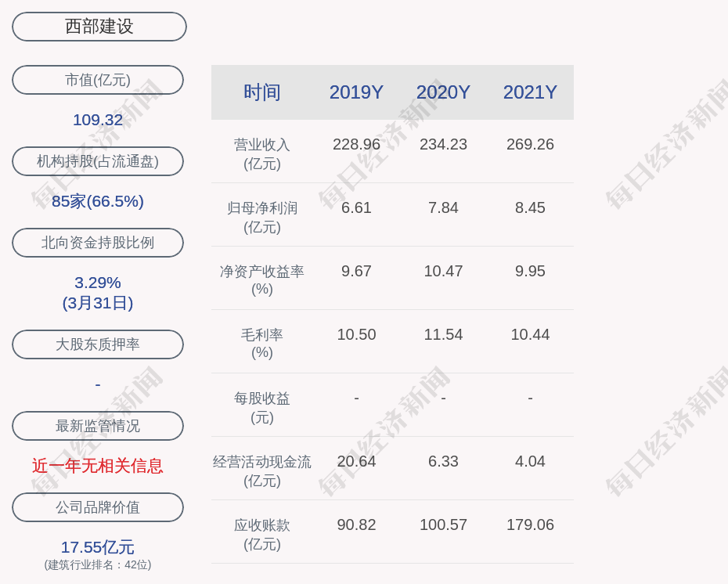Click the gross margin value 11.54

tap(443, 335)
